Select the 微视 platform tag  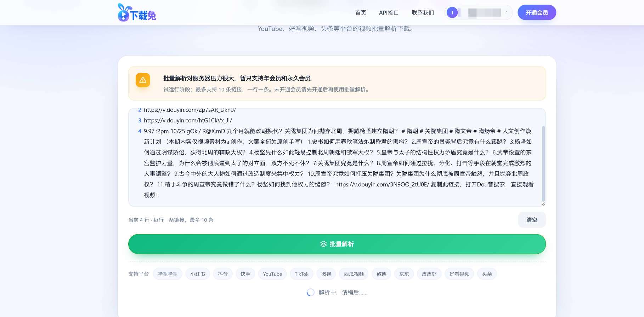click(x=326, y=274)
